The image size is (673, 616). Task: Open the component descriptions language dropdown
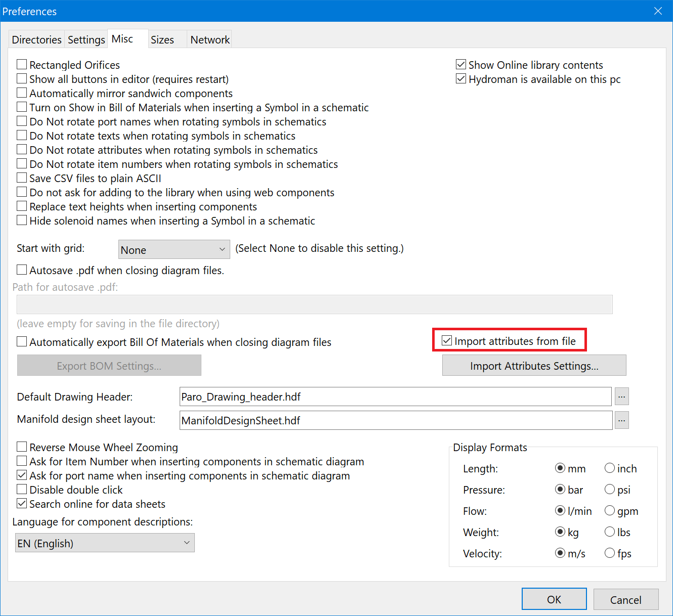(186, 542)
